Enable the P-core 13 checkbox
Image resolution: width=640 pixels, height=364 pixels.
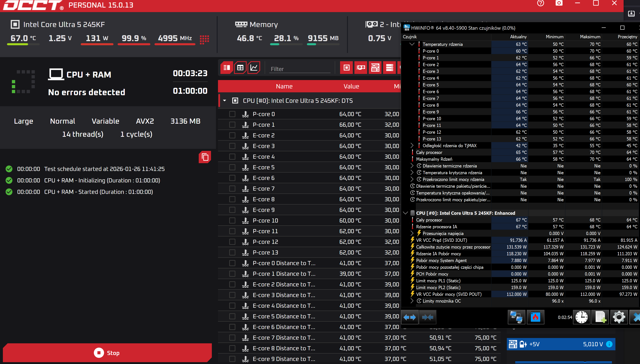[232, 252]
